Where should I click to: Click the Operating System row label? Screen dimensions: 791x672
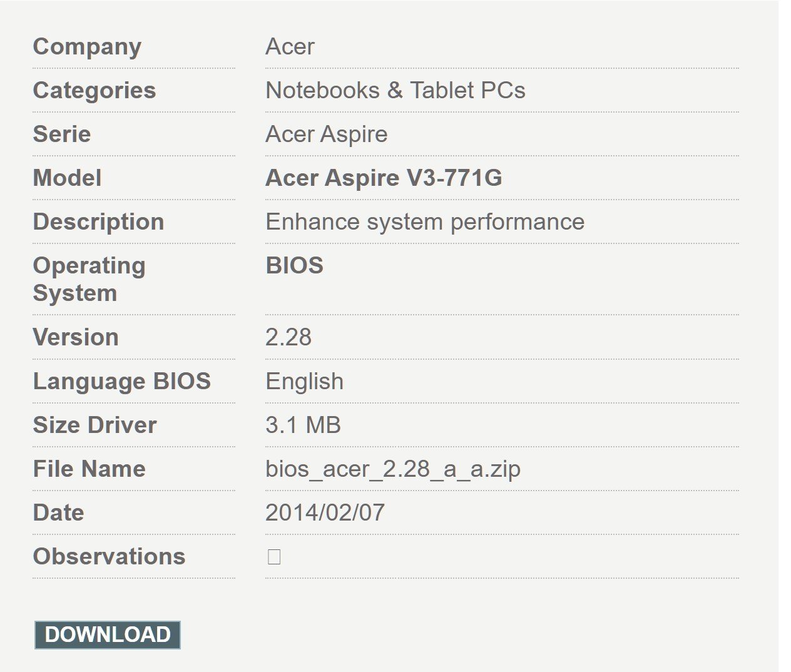[x=88, y=280]
